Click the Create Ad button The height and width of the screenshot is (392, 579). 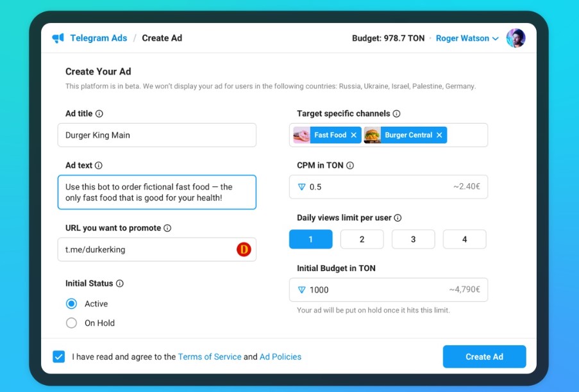pos(484,357)
